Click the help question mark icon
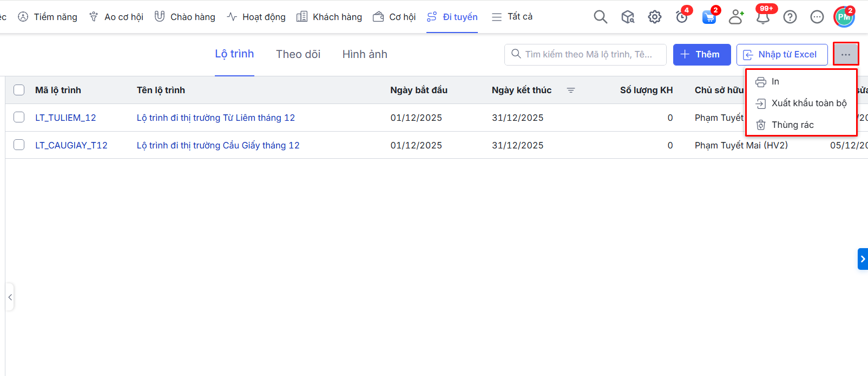Image resolution: width=868 pixels, height=376 pixels. click(x=790, y=17)
